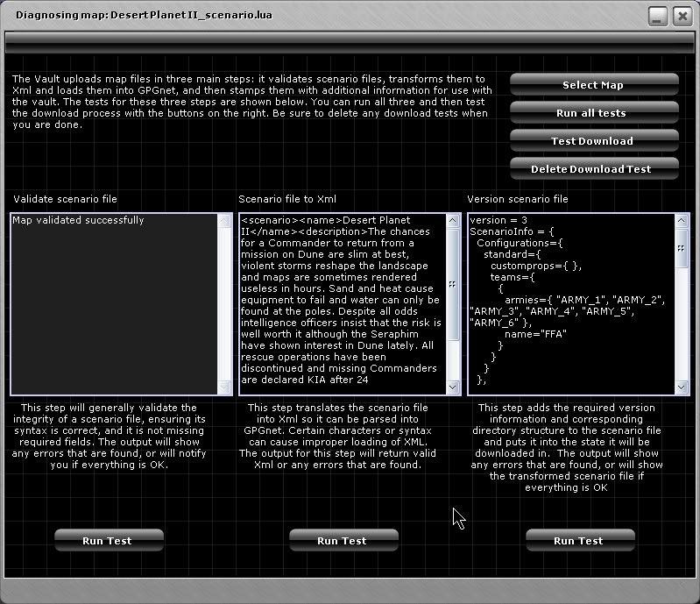Click scroll-up arrow in Version scenario file box

point(682,221)
